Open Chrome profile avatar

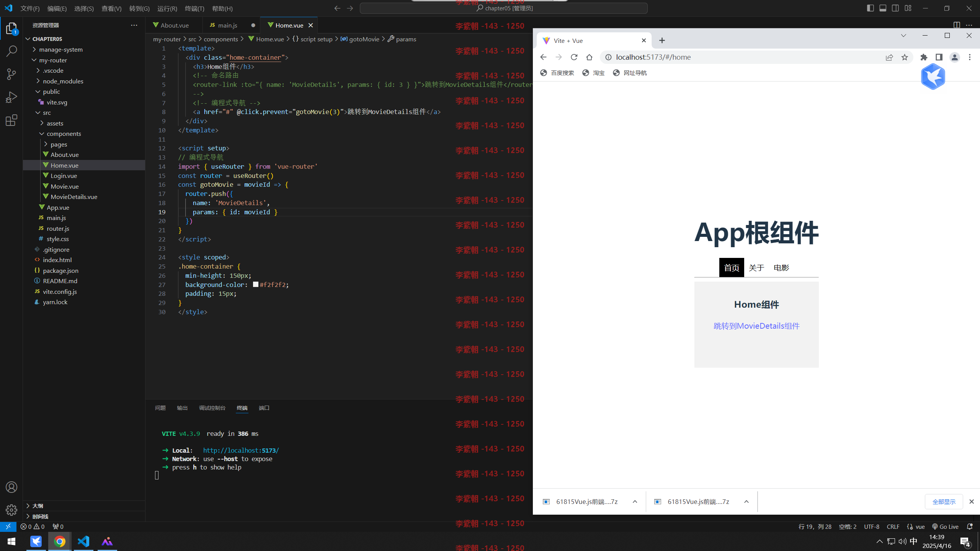[x=954, y=57]
